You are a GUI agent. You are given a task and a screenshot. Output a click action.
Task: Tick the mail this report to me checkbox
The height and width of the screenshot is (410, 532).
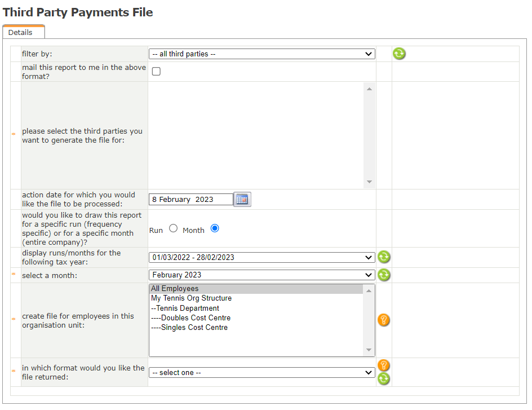[x=156, y=72]
